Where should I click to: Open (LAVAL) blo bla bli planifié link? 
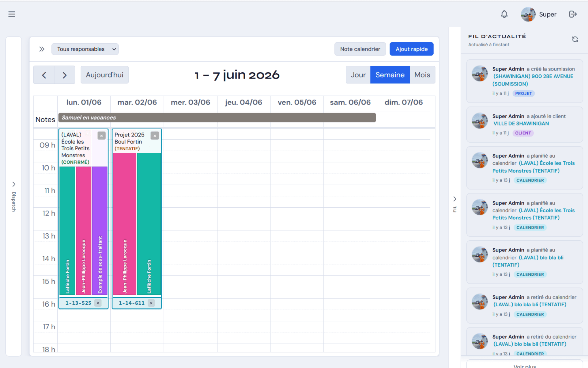click(x=528, y=261)
